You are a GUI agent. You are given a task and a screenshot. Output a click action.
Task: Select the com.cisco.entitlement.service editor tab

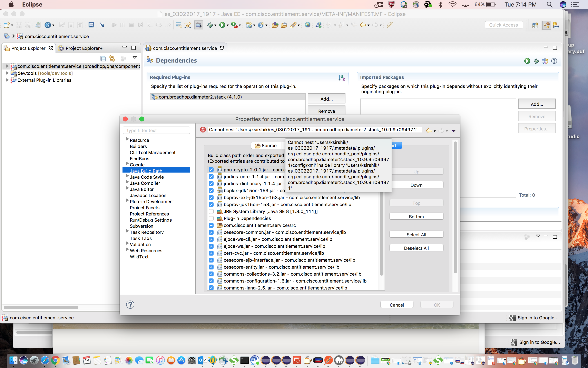click(x=185, y=48)
